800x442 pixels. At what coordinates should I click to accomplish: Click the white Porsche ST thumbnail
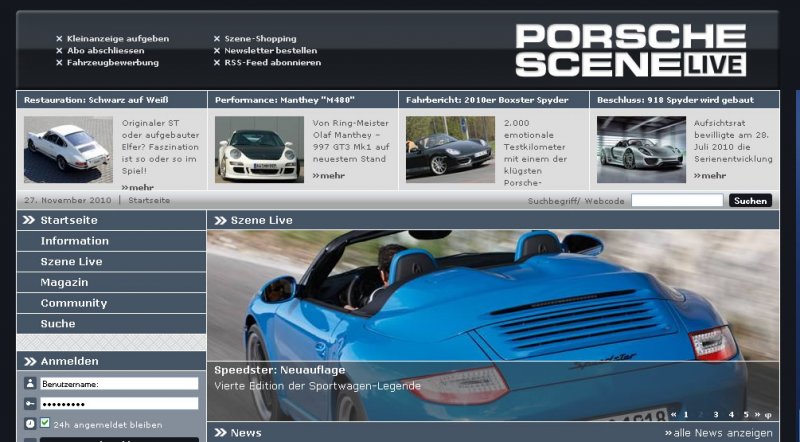(x=68, y=150)
